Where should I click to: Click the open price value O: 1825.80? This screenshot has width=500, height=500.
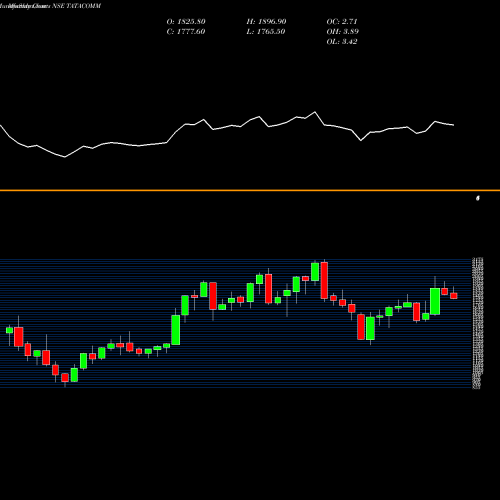186,22
